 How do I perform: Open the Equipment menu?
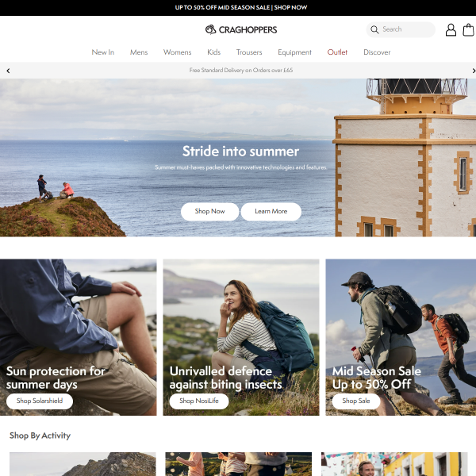tap(294, 52)
